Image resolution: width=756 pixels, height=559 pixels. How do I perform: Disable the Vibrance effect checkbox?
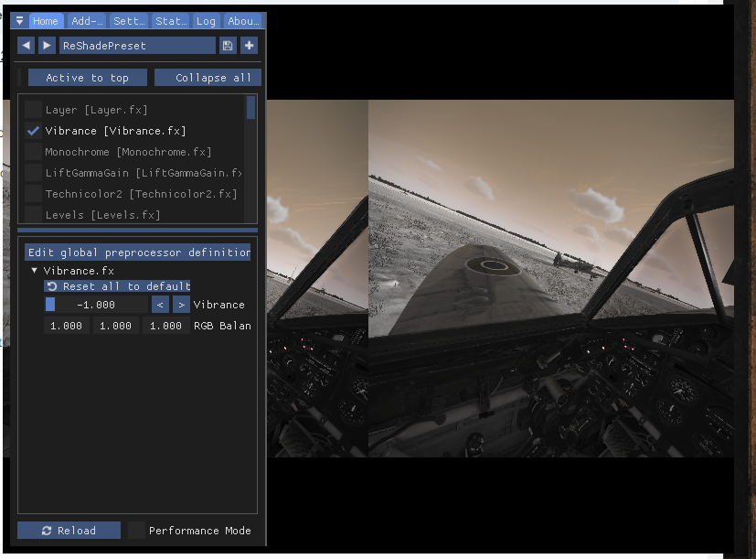34,131
